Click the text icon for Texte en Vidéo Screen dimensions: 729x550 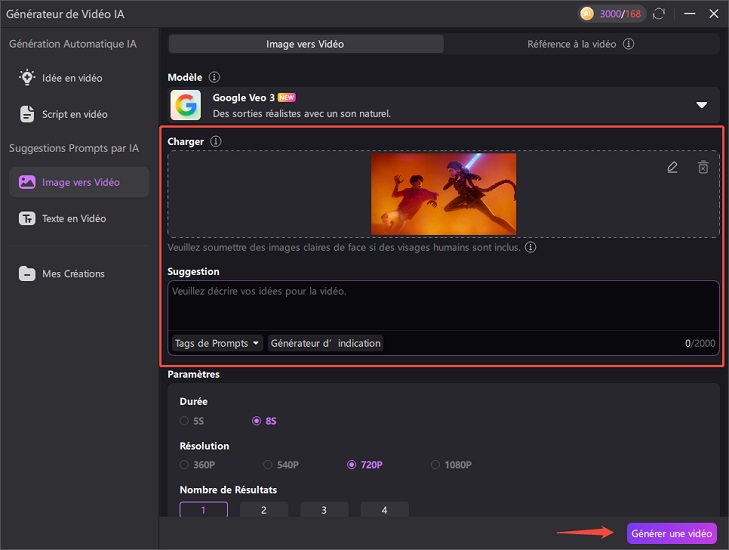(27, 218)
